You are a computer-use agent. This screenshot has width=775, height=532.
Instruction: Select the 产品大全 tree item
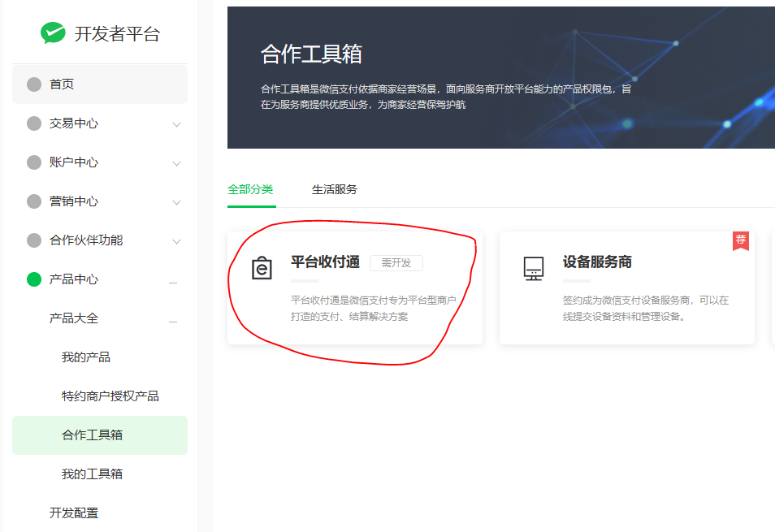(100, 318)
